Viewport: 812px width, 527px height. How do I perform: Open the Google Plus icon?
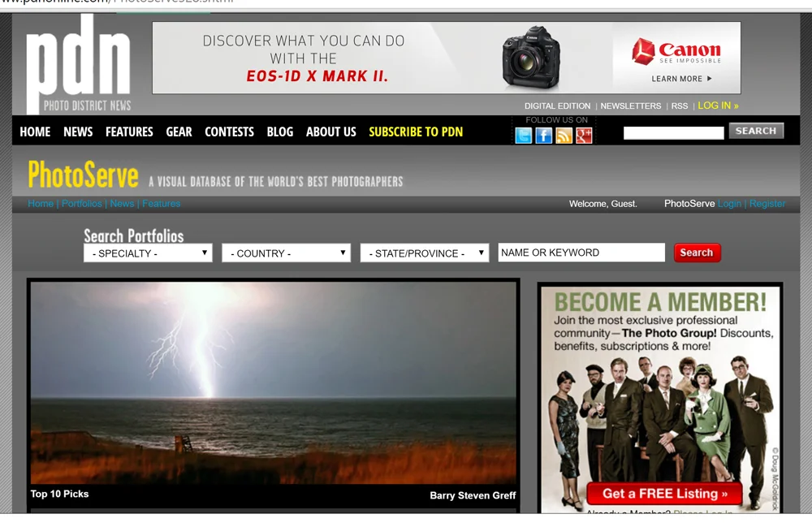584,136
